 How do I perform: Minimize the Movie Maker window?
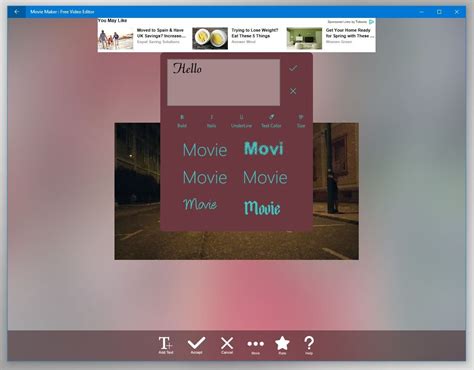point(422,12)
